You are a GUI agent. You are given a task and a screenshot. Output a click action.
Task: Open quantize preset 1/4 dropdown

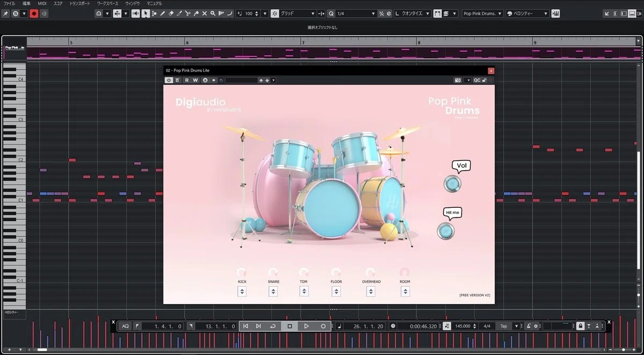coord(355,13)
